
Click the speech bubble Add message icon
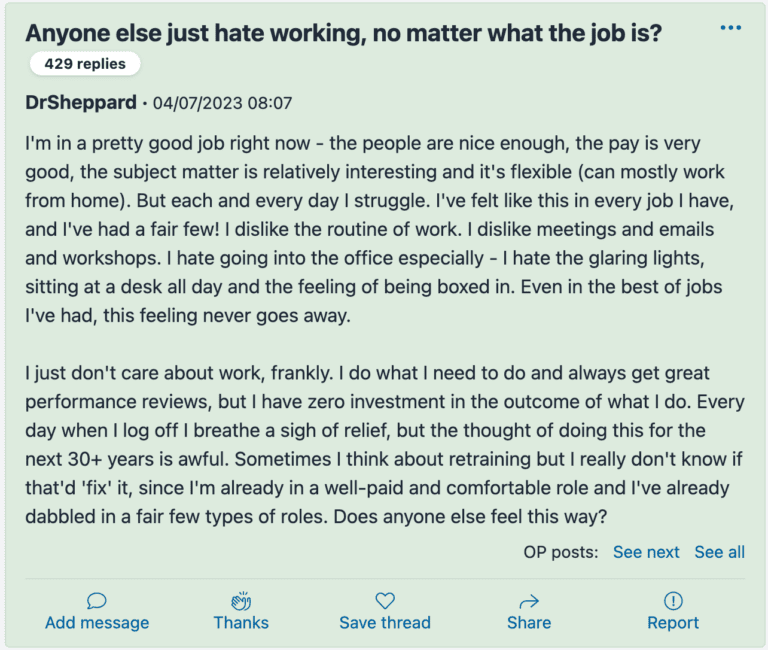(x=97, y=601)
